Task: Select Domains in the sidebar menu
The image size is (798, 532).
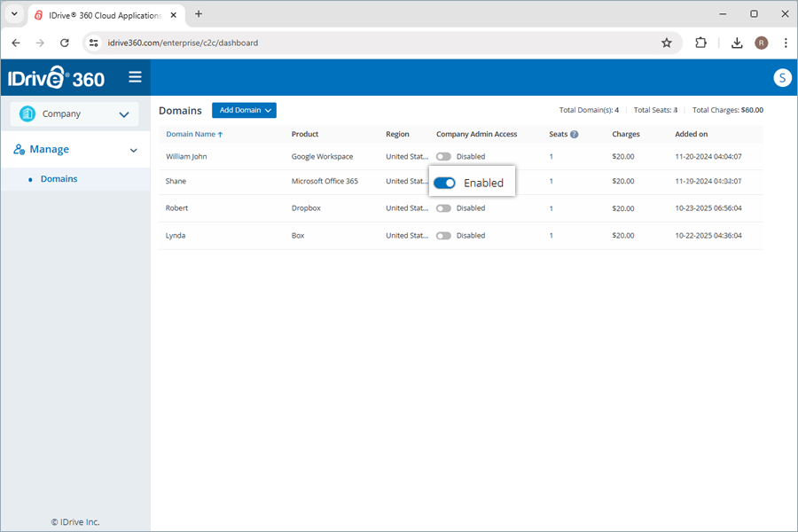Action: tap(59, 178)
